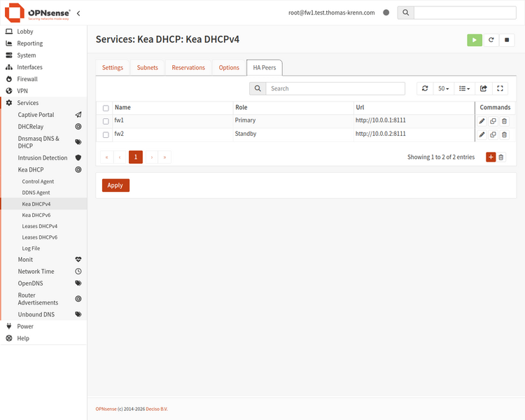525x420 pixels.
Task: Click the Network Time clock icon
Action: point(78,272)
